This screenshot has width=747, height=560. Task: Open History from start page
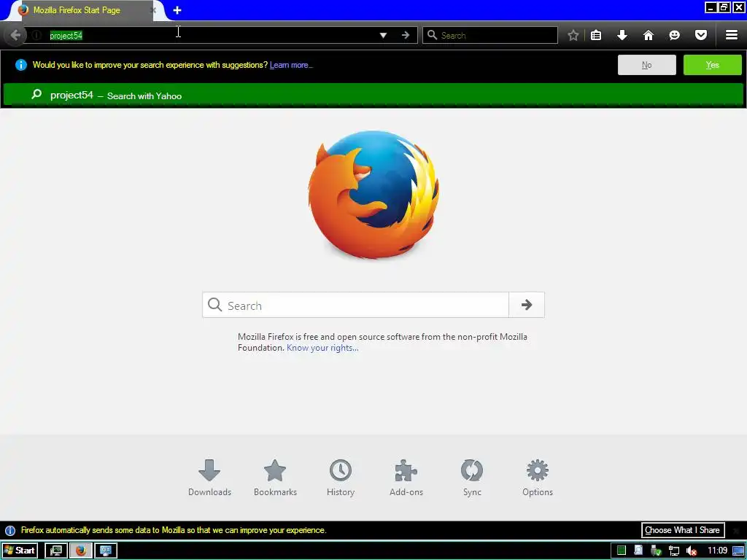(x=341, y=478)
